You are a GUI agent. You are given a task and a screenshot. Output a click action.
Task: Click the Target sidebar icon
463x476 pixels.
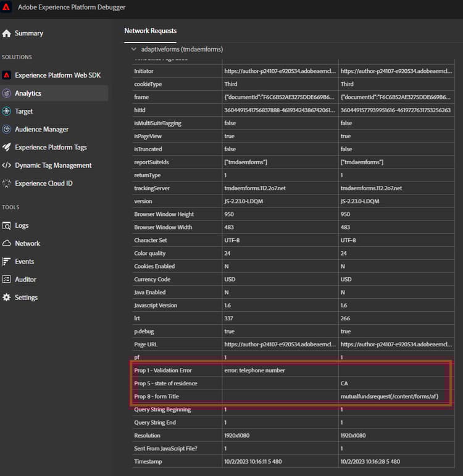pyautogui.click(x=7, y=111)
